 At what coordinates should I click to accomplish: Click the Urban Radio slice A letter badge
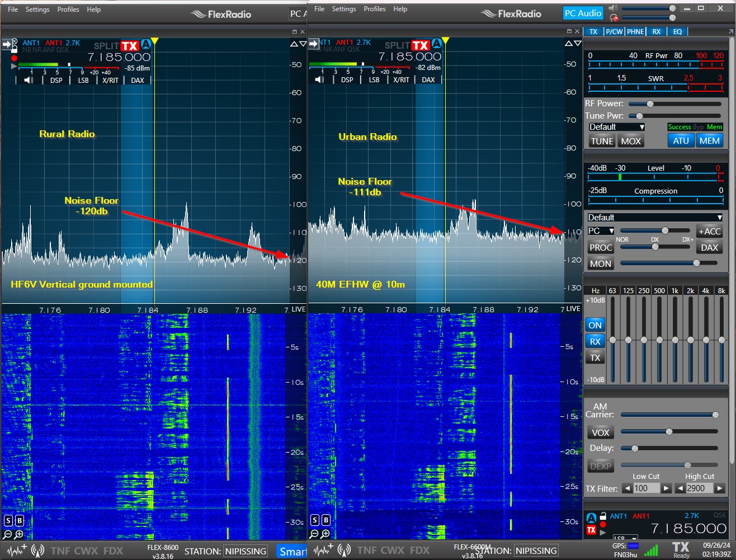point(436,44)
